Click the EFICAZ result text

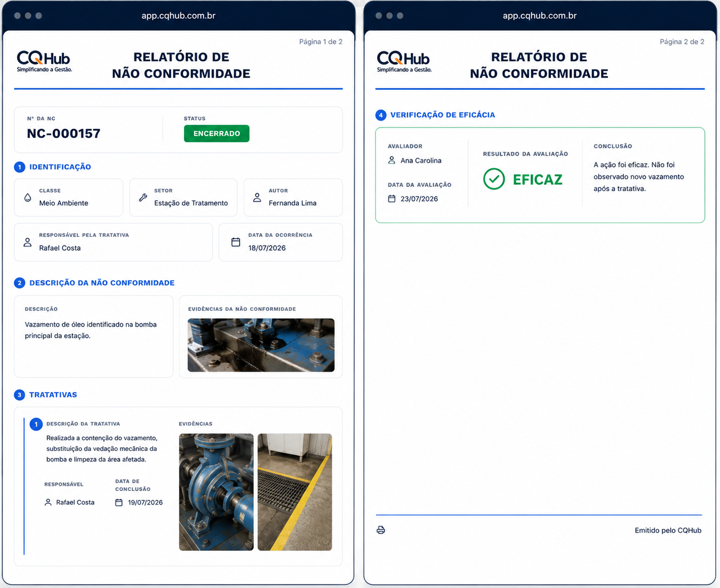[x=537, y=180]
